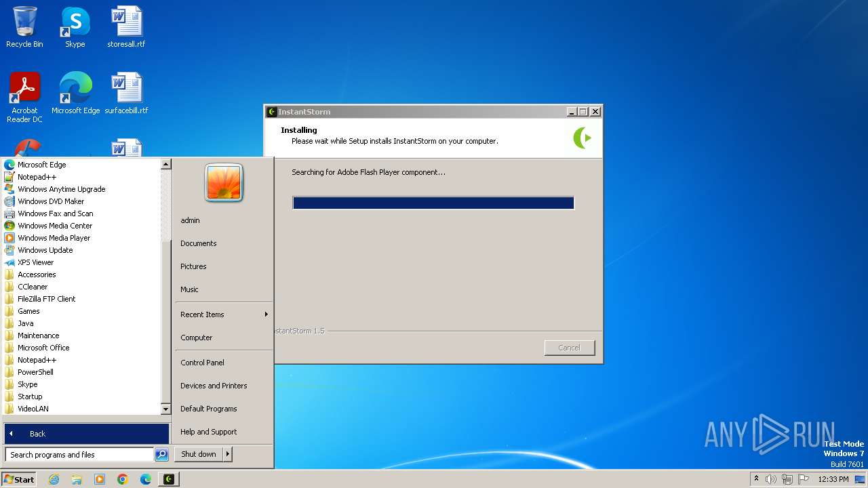Open the Recycle Bin desktop icon

24,27
